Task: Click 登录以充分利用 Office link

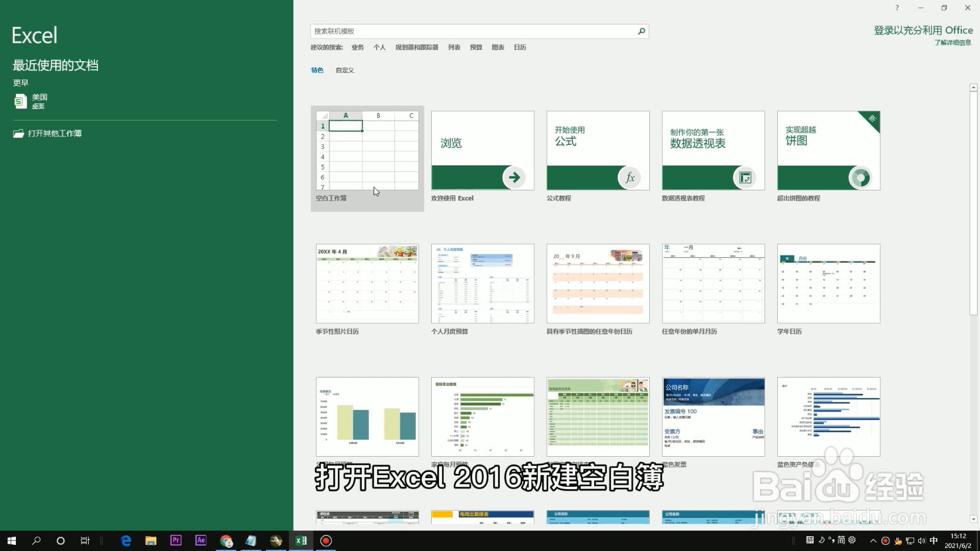Action: pos(923,30)
